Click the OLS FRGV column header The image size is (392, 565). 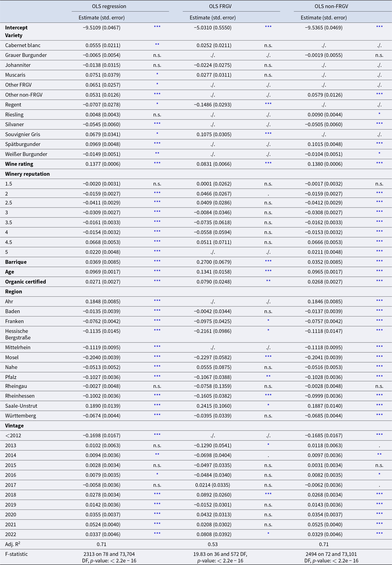coord(220,6)
